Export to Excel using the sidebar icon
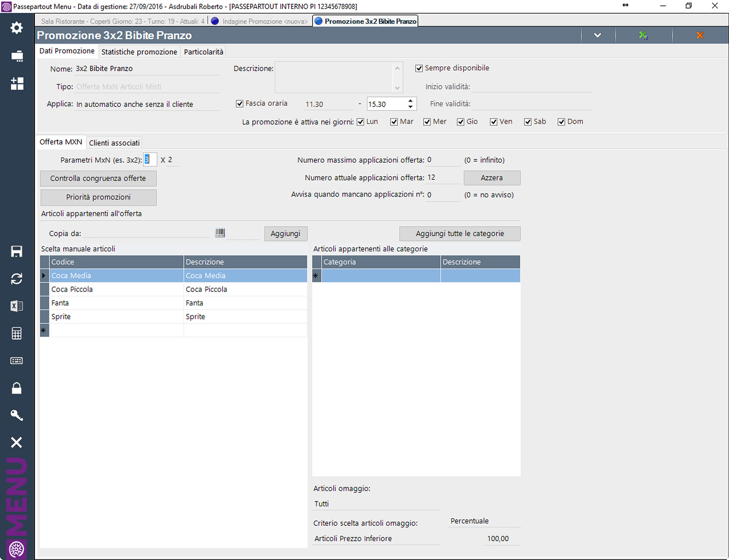The width and height of the screenshot is (729, 560). [16, 306]
